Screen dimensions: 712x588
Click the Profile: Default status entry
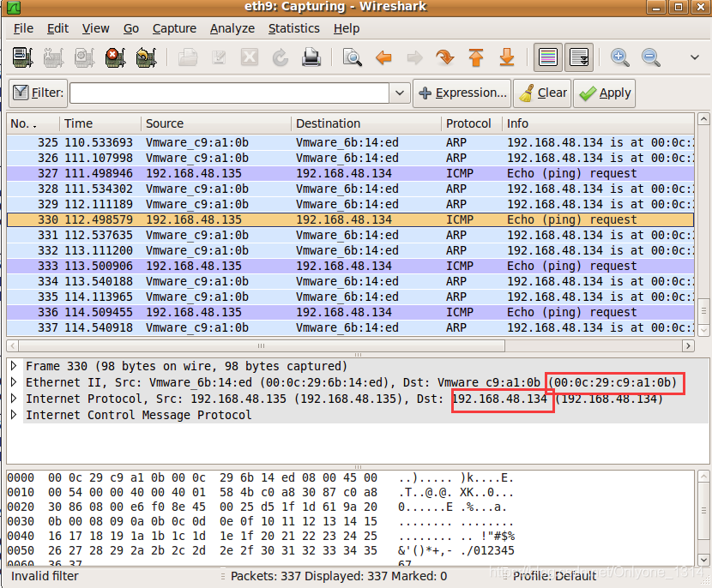554,576
